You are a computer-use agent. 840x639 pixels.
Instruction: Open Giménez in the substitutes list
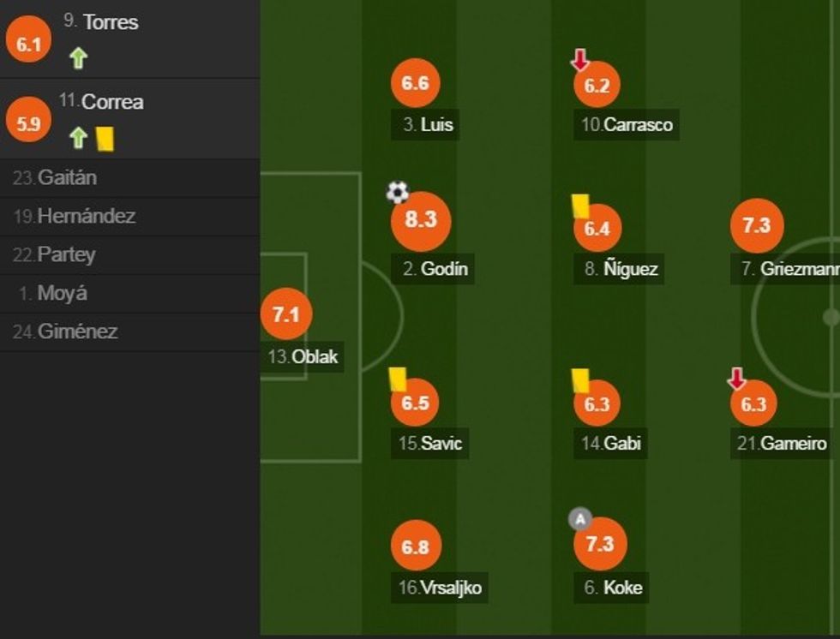pos(77,332)
